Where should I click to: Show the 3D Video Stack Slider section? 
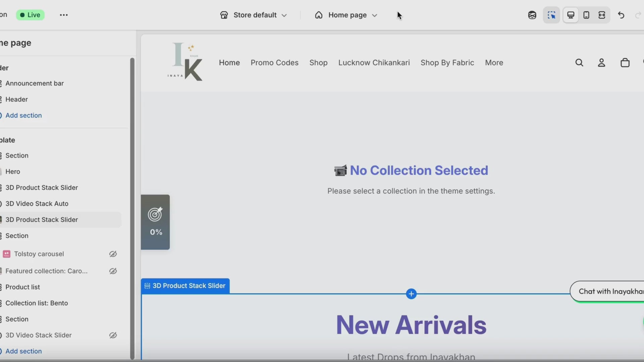pyautogui.click(x=113, y=335)
